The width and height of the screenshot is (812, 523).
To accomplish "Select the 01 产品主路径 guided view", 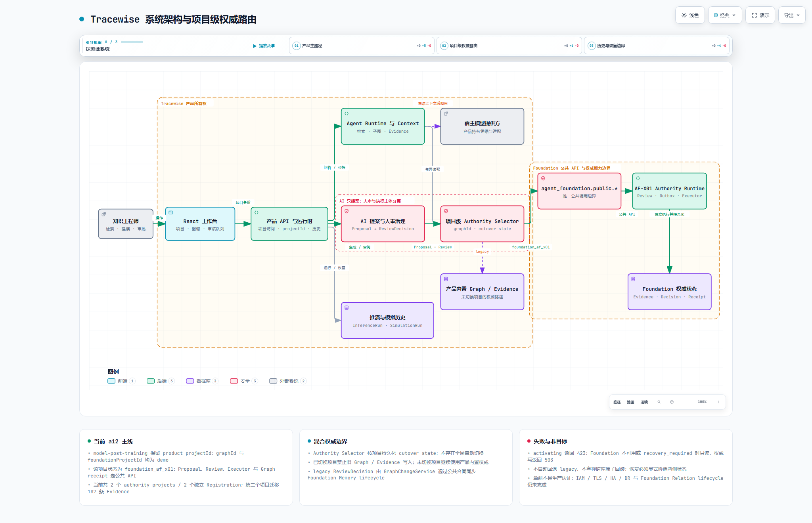I will (362, 46).
